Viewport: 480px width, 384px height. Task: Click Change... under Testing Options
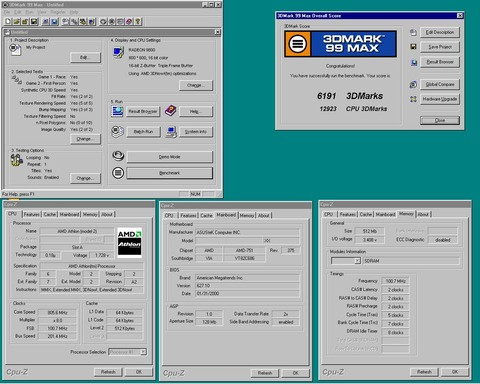pos(85,178)
